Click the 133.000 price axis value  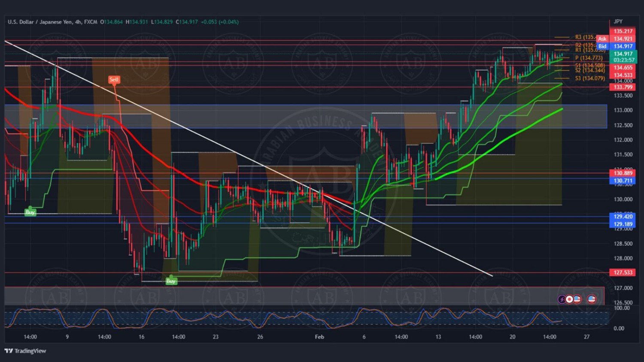coord(623,110)
